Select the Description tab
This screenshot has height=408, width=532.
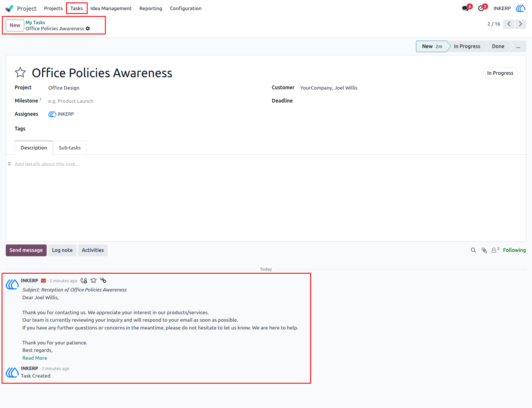[34, 148]
